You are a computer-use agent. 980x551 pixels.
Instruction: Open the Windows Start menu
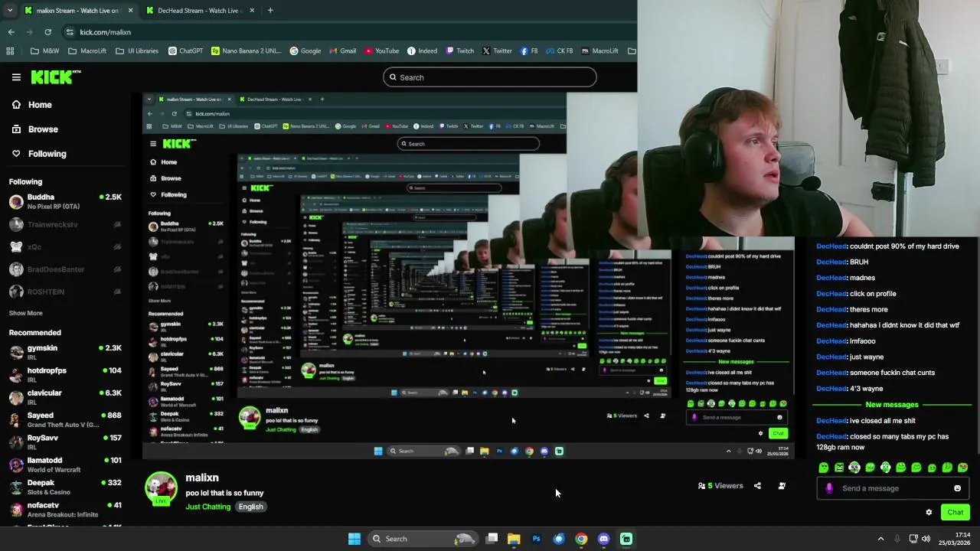pos(354,539)
